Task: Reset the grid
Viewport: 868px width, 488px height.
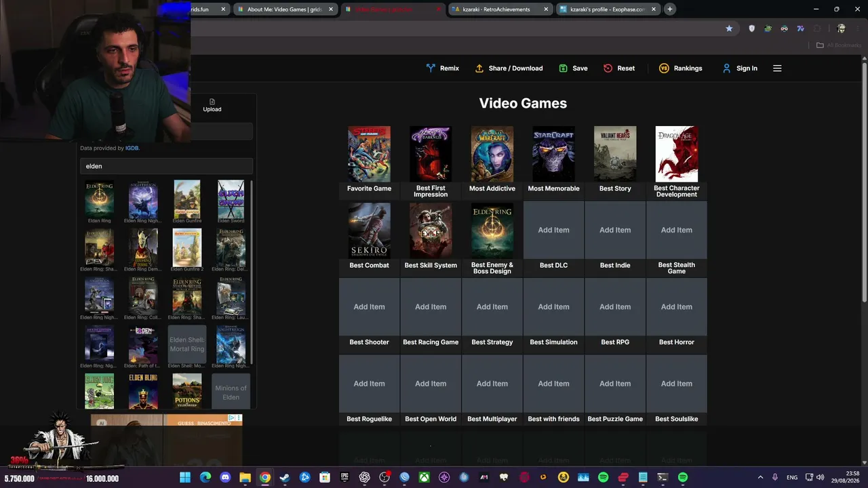Action: (619, 68)
